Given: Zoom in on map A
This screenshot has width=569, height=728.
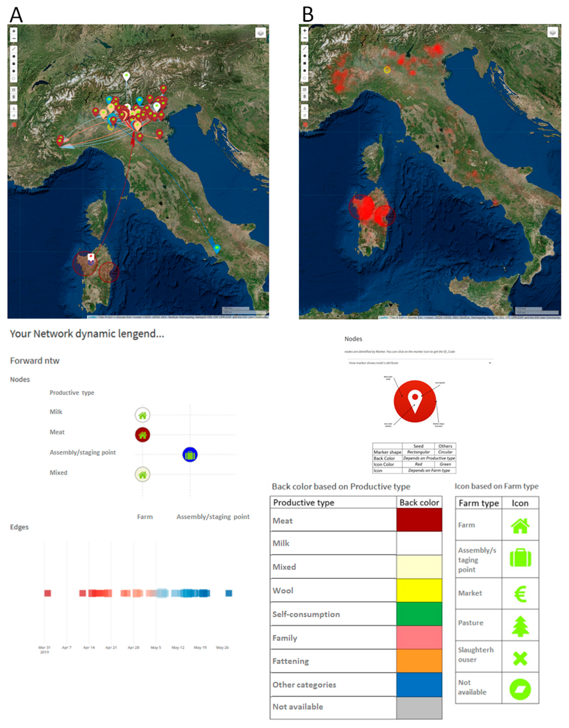Looking at the screenshot, I should tap(14, 31).
